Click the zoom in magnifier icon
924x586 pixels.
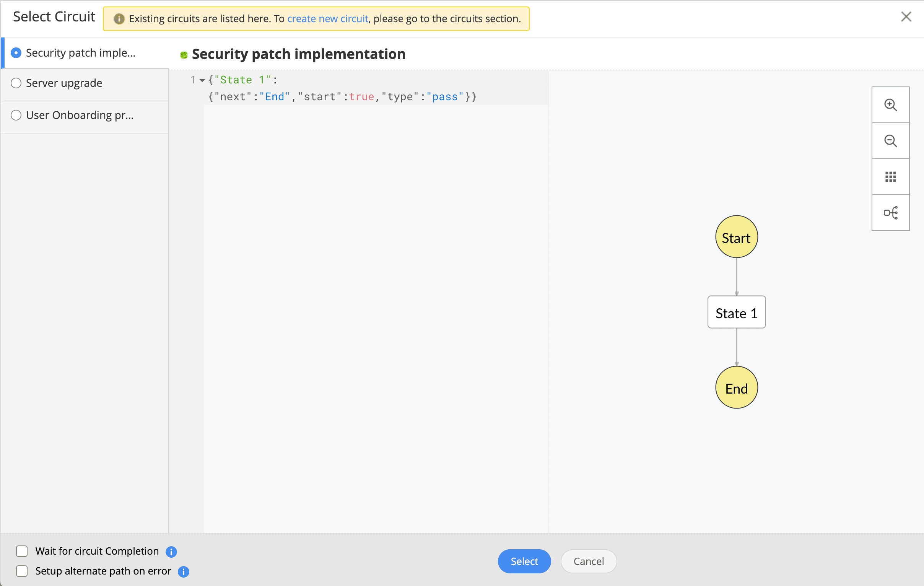[x=890, y=105]
